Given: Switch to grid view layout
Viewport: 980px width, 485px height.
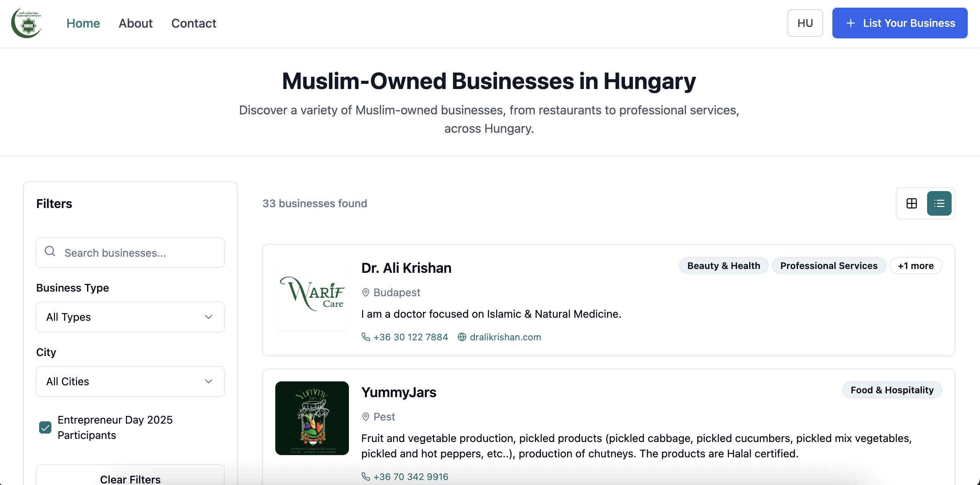Looking at the screenshot, I should pos(911,203).
